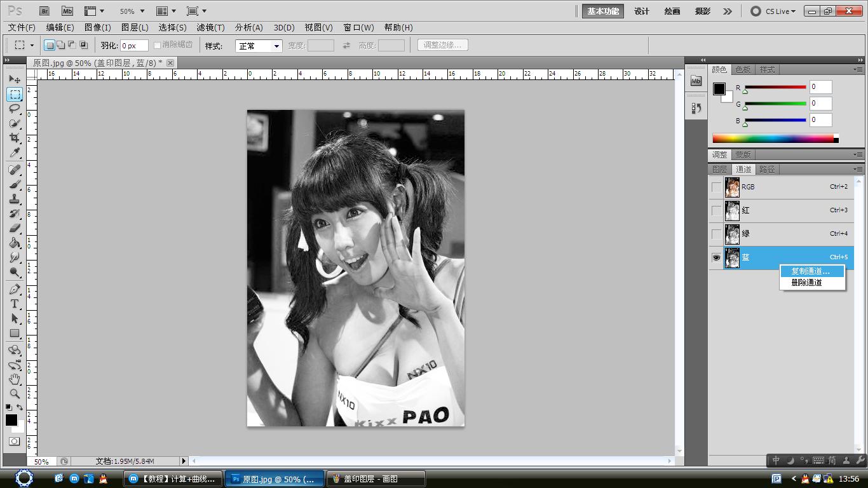Show the 红 (Red) channel visibility
Image resolution: width=868 pixels, height=488 pixels.
point(716,210)
